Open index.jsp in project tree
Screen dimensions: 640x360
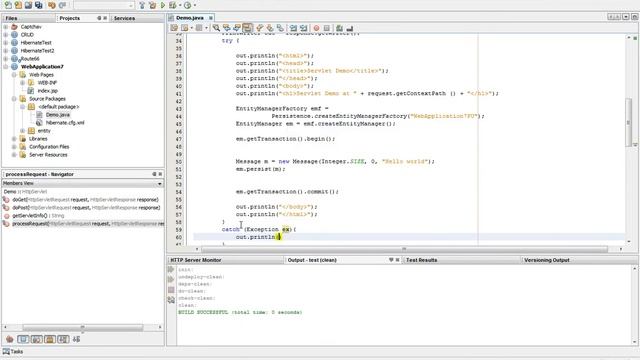[48, 91]
